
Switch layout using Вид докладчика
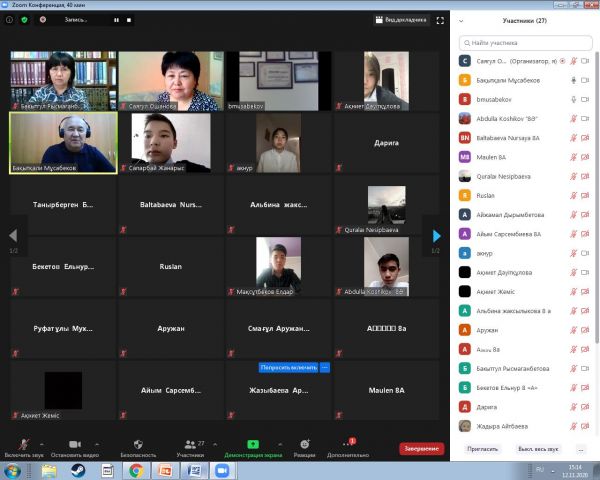pyautogui.click(x=400, y=20)
